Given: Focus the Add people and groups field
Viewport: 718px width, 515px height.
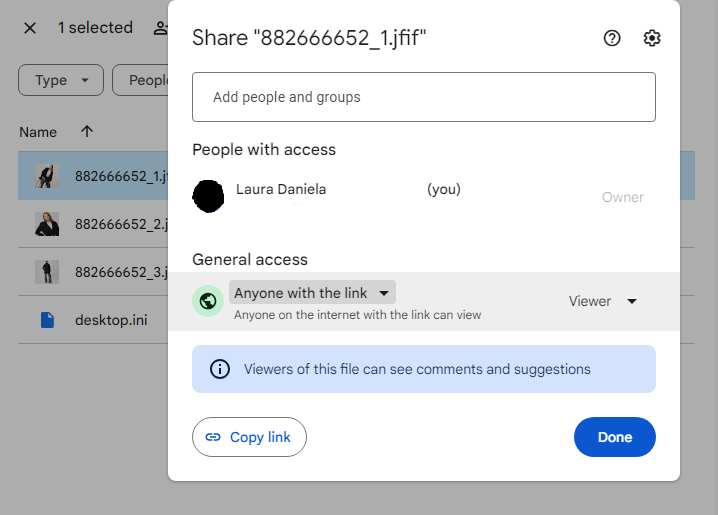Looking at the screenshot, I should [x=424, y=97].
